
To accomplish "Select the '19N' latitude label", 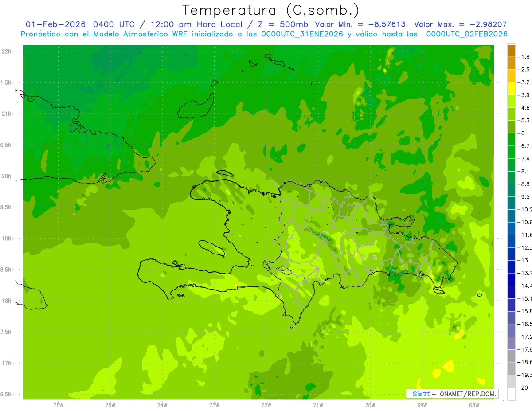I will coord(8,239).
